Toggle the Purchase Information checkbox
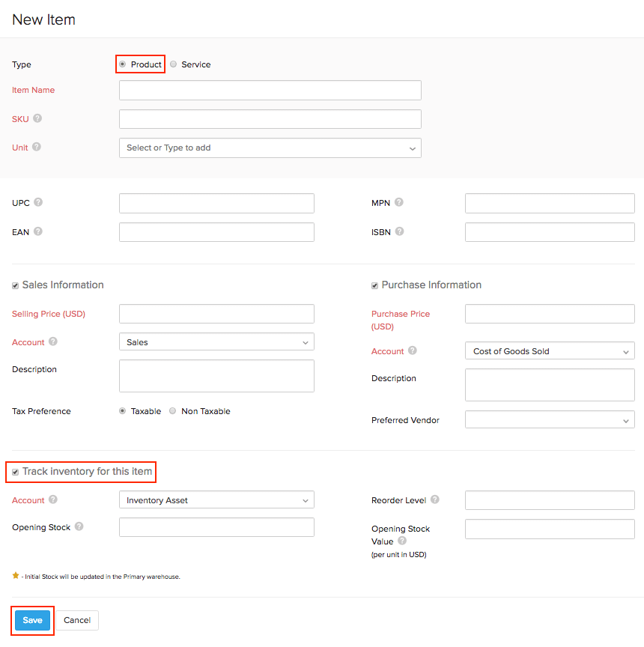This screenshot has width=644, height=647. [374, 285]
